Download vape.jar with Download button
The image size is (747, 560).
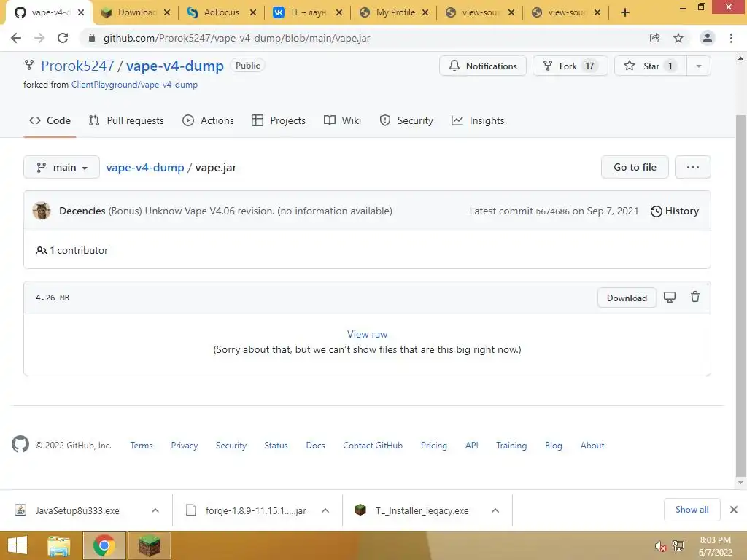tap(627, 297)
